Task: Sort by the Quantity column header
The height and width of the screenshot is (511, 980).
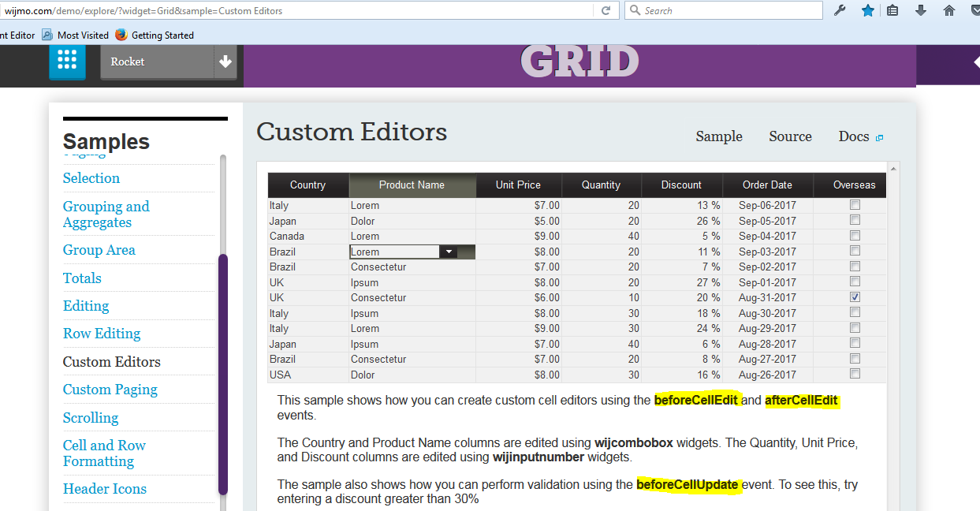Action: click(601, 185)
